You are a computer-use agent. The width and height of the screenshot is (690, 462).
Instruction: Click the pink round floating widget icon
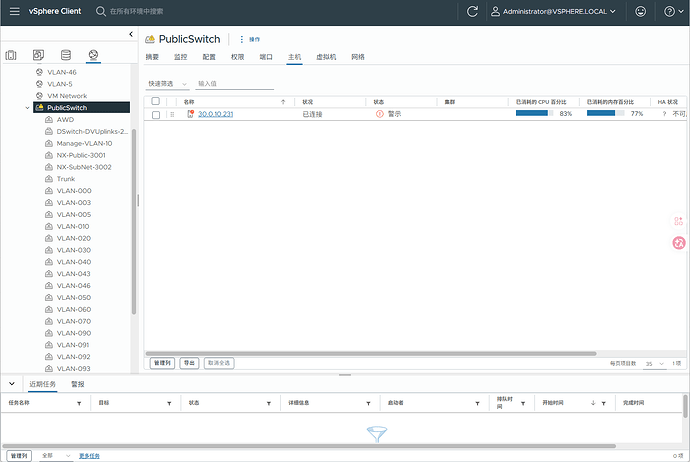[679, 243]
